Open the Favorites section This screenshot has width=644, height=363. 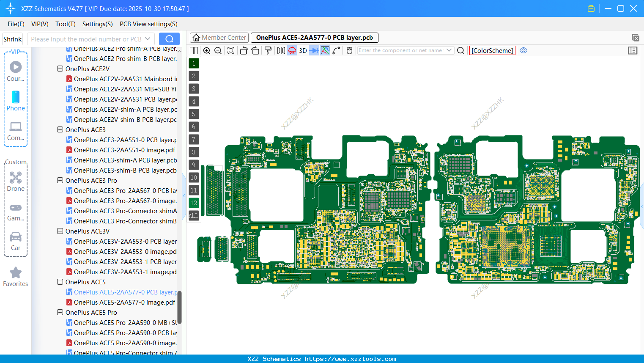(16, 277)
